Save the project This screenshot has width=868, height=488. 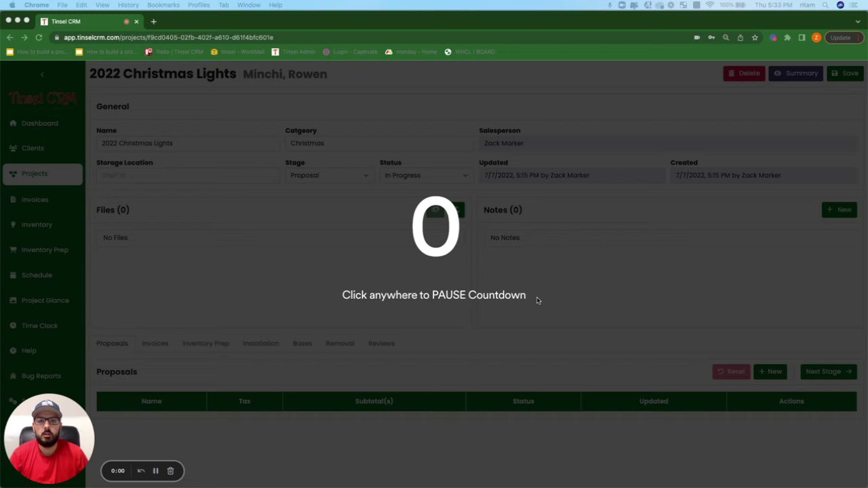844,73
